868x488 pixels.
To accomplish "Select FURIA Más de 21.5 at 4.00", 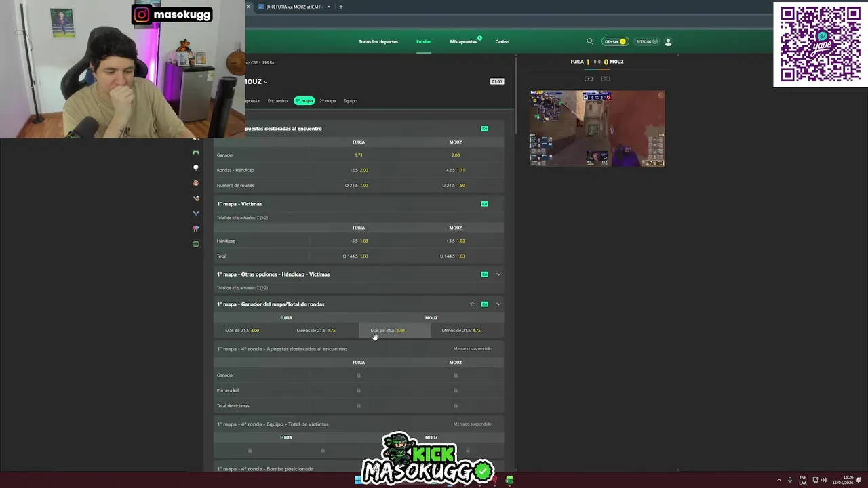I will point(250,331).
